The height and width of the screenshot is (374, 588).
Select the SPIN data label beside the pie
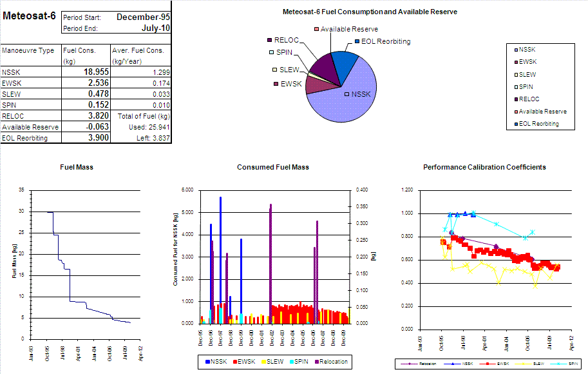[x=281, y=52]
